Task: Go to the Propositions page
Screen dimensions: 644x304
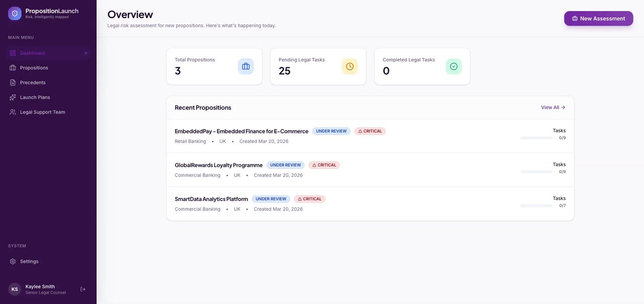Action: [34, 68]
